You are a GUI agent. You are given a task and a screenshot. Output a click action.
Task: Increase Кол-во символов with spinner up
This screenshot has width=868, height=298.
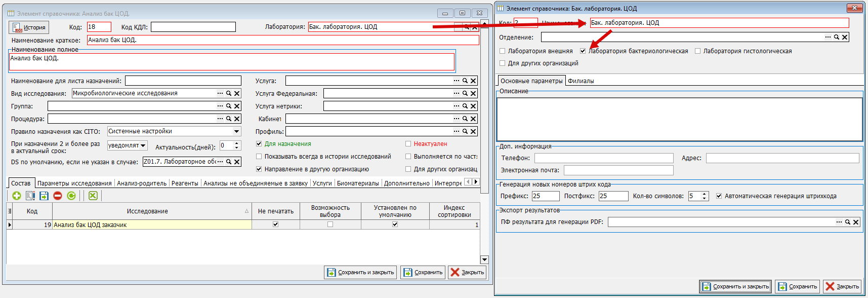tap(705, 194)
